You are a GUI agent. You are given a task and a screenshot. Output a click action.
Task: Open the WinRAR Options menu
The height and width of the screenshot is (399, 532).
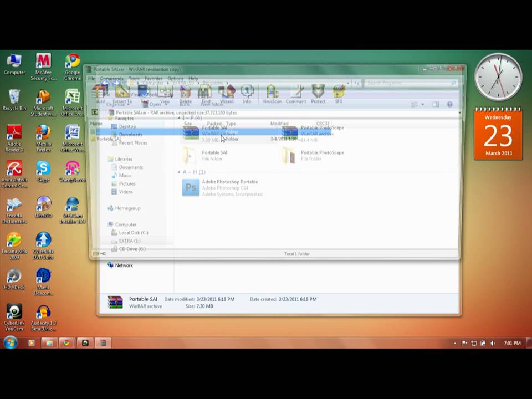tap(176, 78)
